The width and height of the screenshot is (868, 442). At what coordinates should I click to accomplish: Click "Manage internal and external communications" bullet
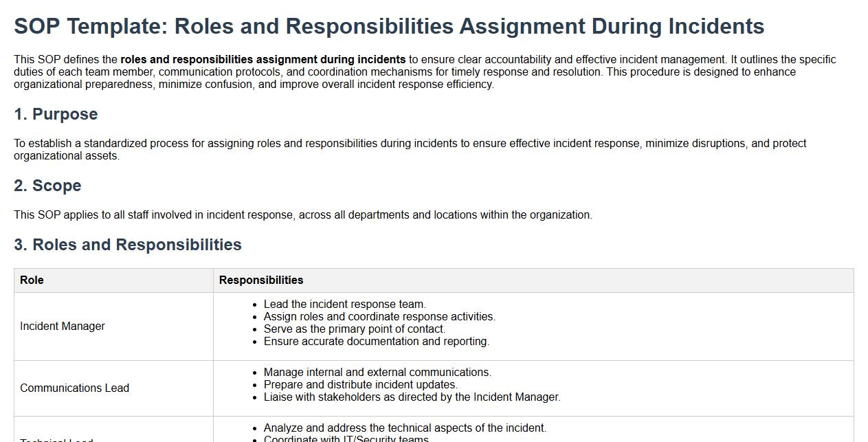377,373
